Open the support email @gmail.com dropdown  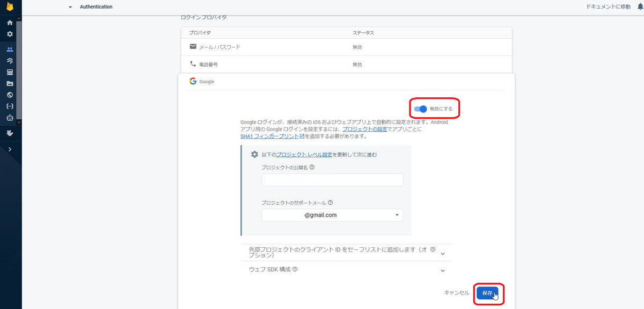click(x=332, y=215)
